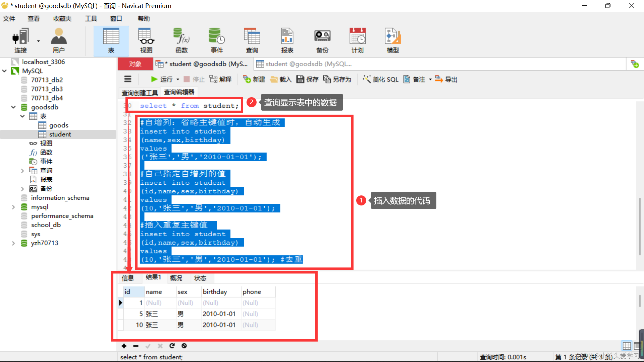Click the phone column header
The width and height of the screenshot is (644, 362).
click(x=258, y=292)
